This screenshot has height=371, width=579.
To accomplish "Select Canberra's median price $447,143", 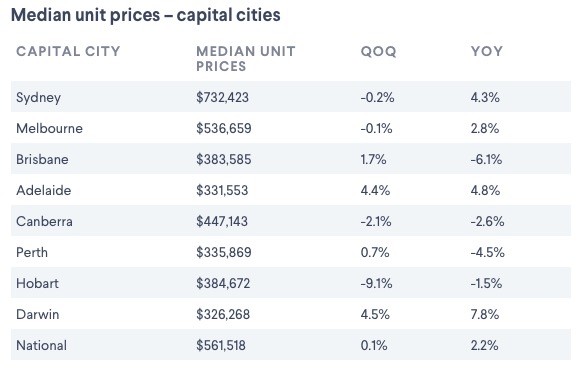I will pos(222,221).
